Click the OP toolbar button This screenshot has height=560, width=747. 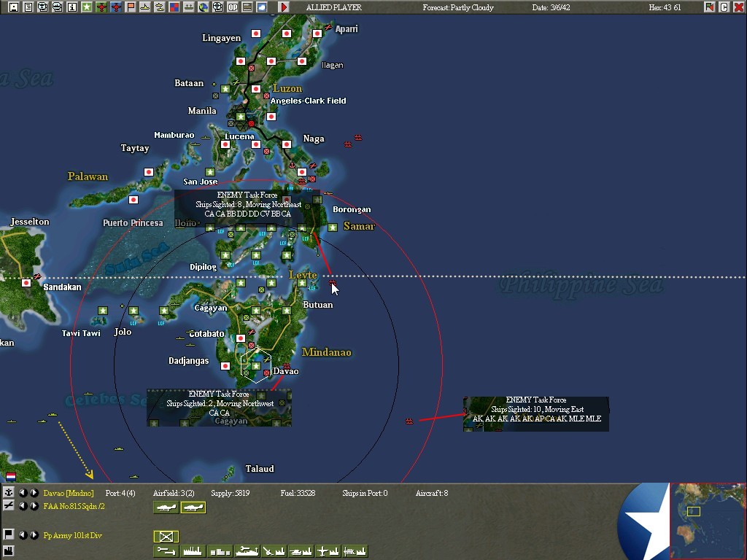pyautogui.click(x=233, y=7)
